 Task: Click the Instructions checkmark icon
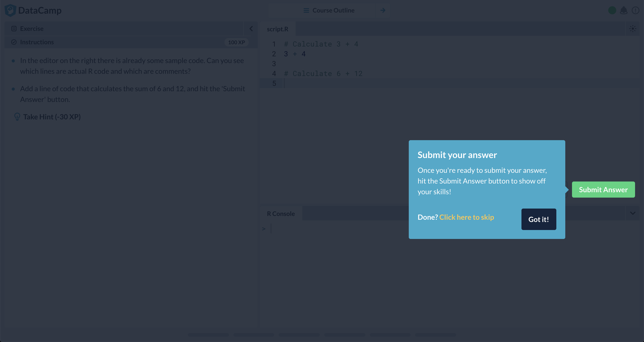[14, 42]
